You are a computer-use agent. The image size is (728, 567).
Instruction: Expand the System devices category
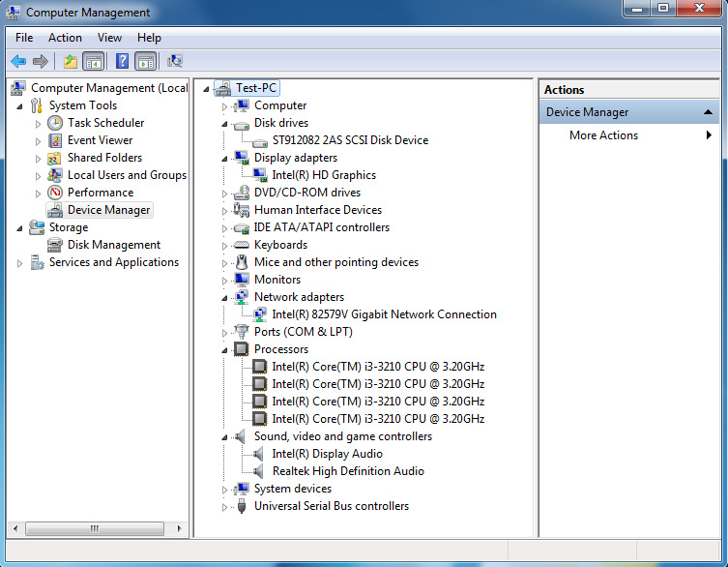point(224,490)
